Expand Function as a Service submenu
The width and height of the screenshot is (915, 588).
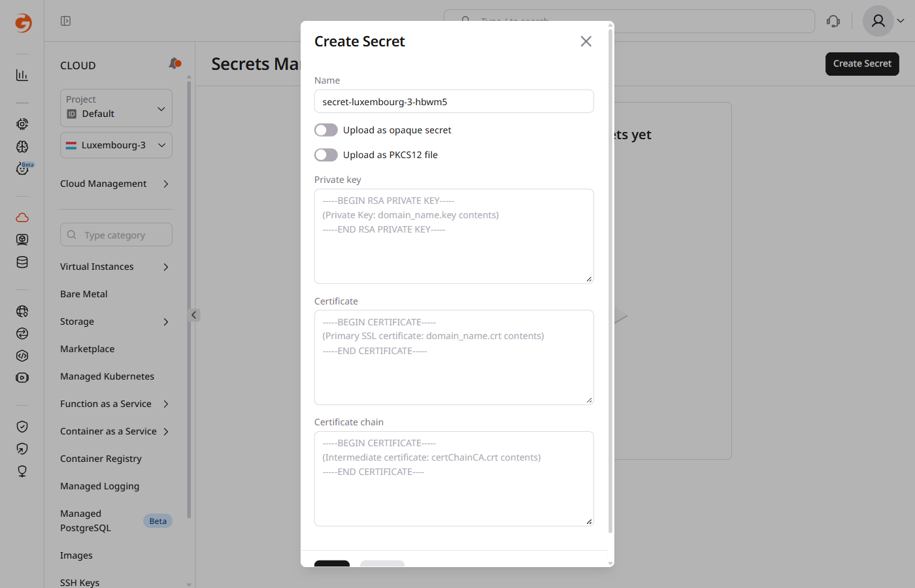pos(116,404)
